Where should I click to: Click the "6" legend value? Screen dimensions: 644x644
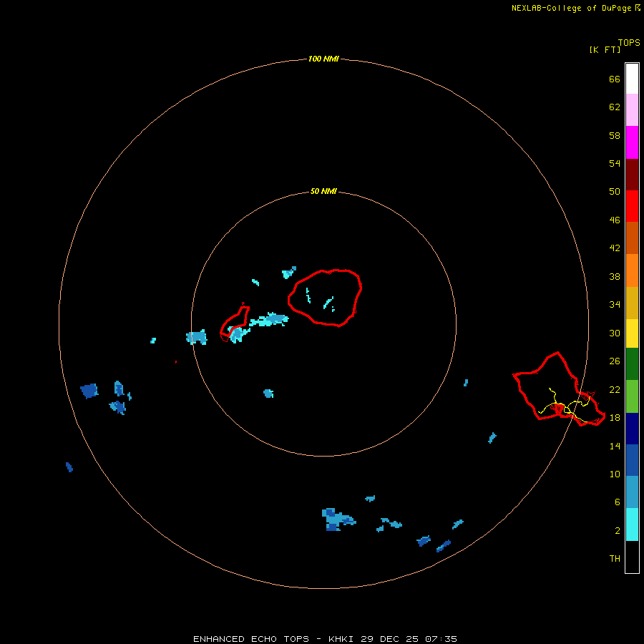click(618, 502)
